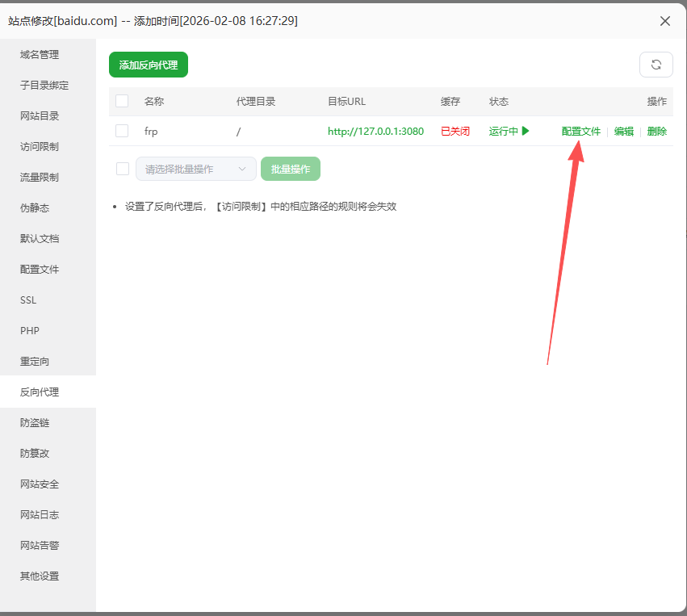Delete the frp proxy via 删除
This screenshot has width=687, height=616.
[x=657, y=131]
